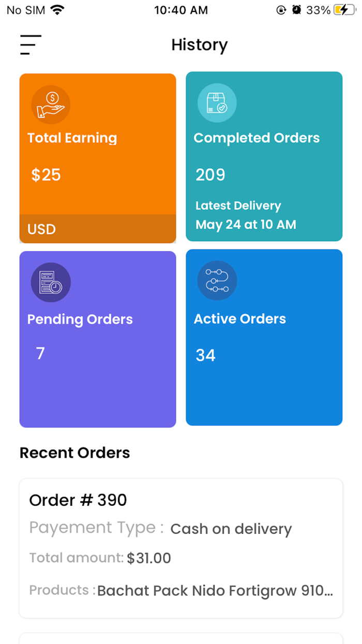362x644 pixels.
Task: Tap the rotation lock status icon
Action: tap(281, 10)
